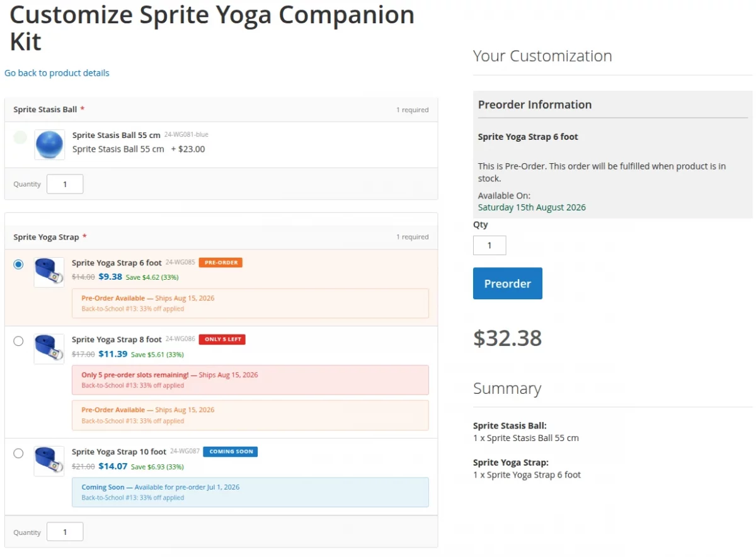Click the Sprite Stasis Ball section heading

click(x=45, y=110)
